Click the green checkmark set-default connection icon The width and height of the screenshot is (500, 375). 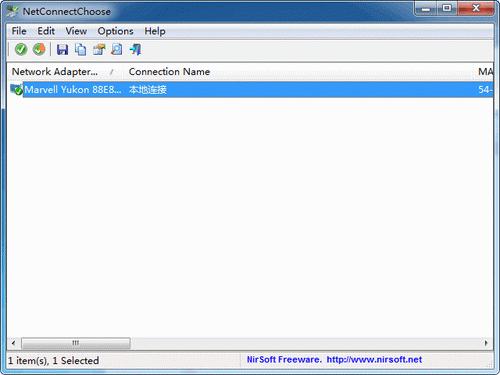pos(21,50)
